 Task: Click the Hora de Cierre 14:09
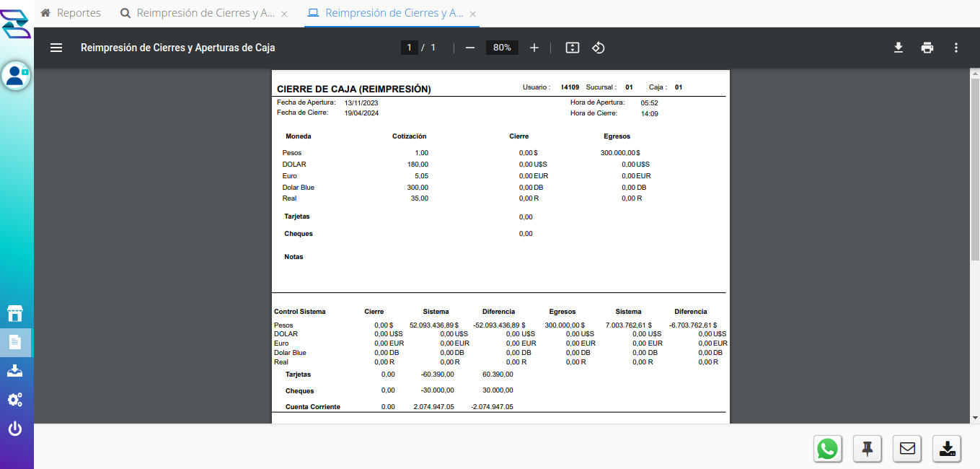[649, 113]
